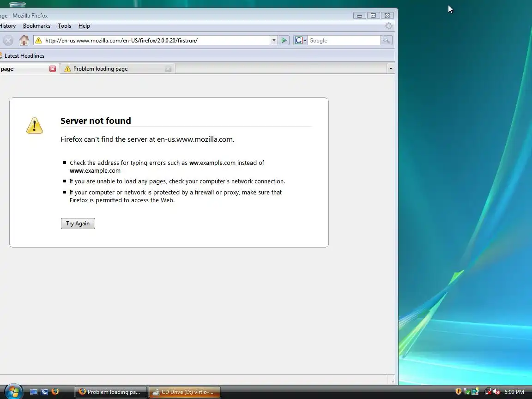
Task: Click the firewall or proxy bullet text
Action: (176, 196)
